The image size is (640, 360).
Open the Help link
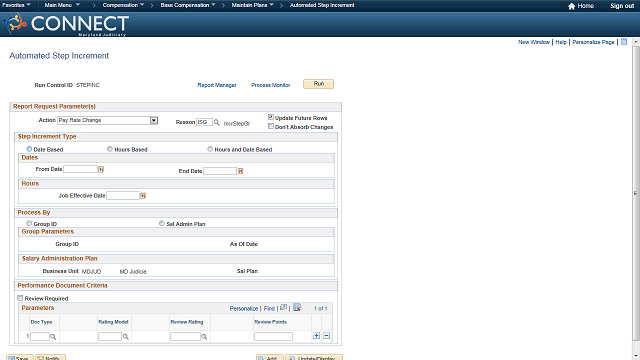pos(561,42)
